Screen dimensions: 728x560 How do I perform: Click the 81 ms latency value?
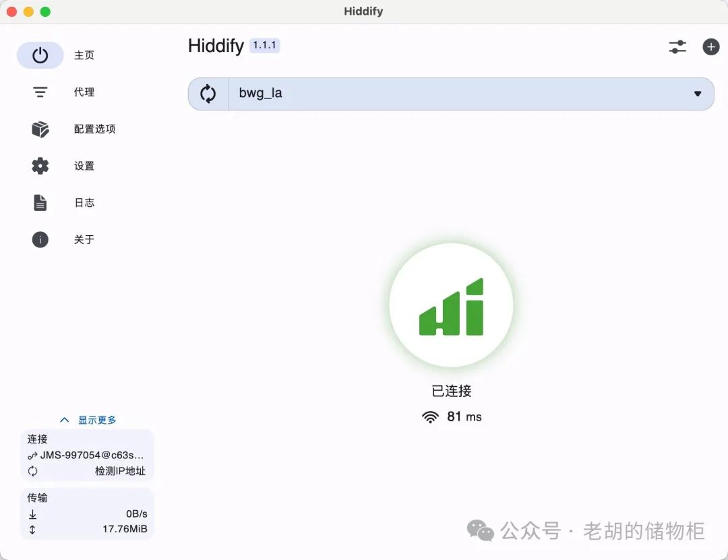pyautogui.click(x=464, y=416)
